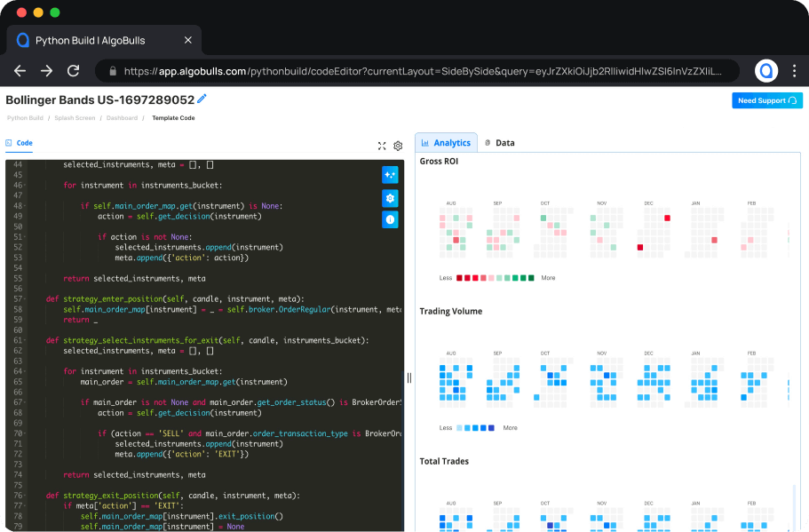Click the darkest red Gross ROI legend swatch
This screenshot has height=532, width=809.
tap(459, 278)
